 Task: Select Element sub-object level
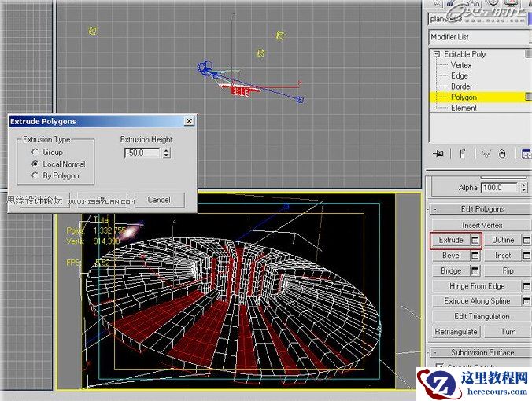[x=464, y=108]
